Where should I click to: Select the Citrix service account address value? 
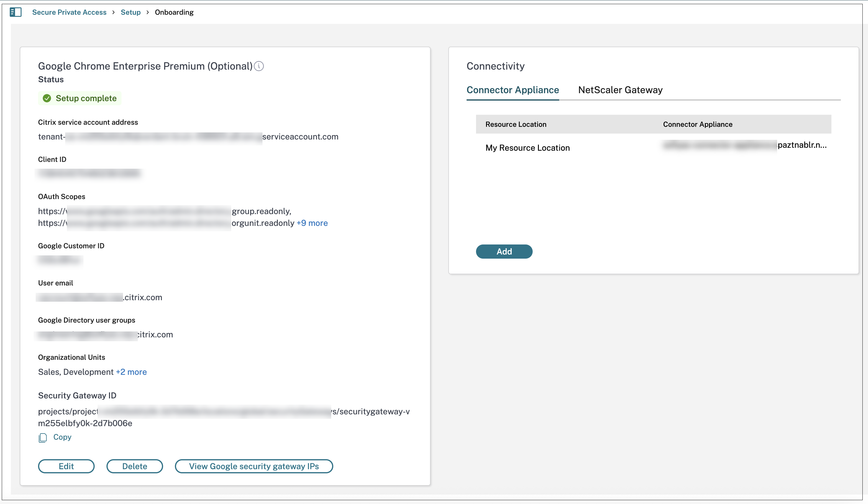188,137
